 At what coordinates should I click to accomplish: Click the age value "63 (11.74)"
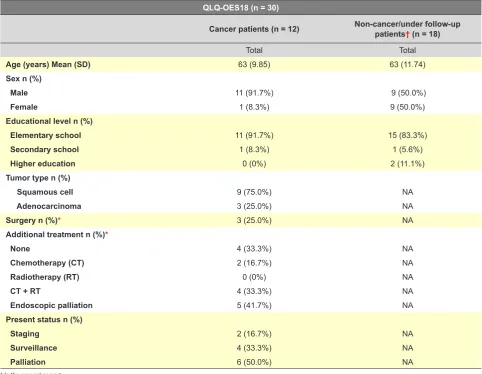407,64
